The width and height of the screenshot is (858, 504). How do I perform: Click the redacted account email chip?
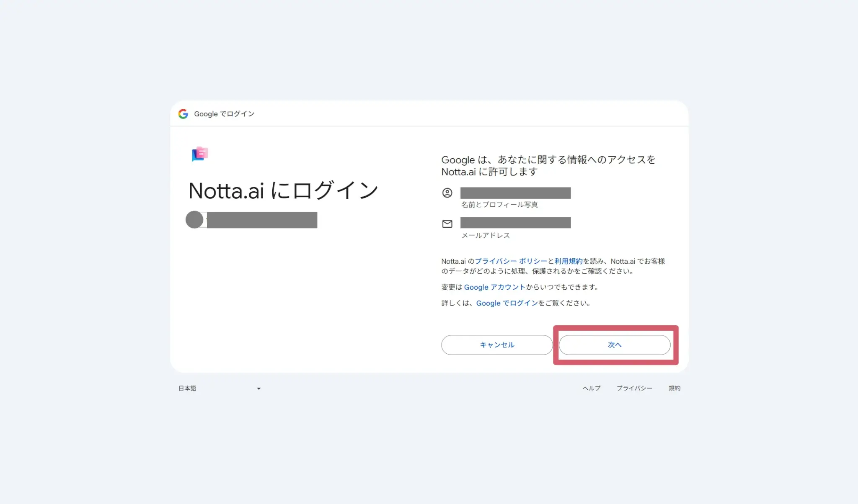click(x=262, y=220)
